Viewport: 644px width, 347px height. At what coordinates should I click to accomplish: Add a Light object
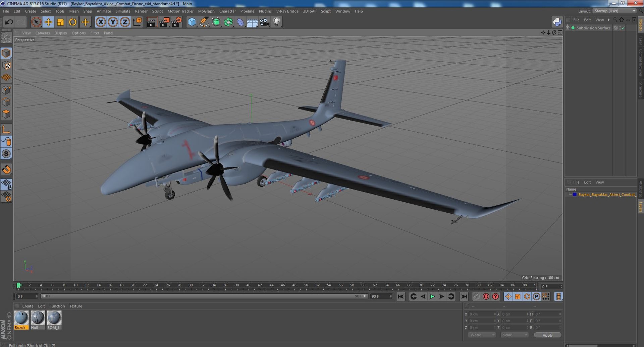point(276,22)
